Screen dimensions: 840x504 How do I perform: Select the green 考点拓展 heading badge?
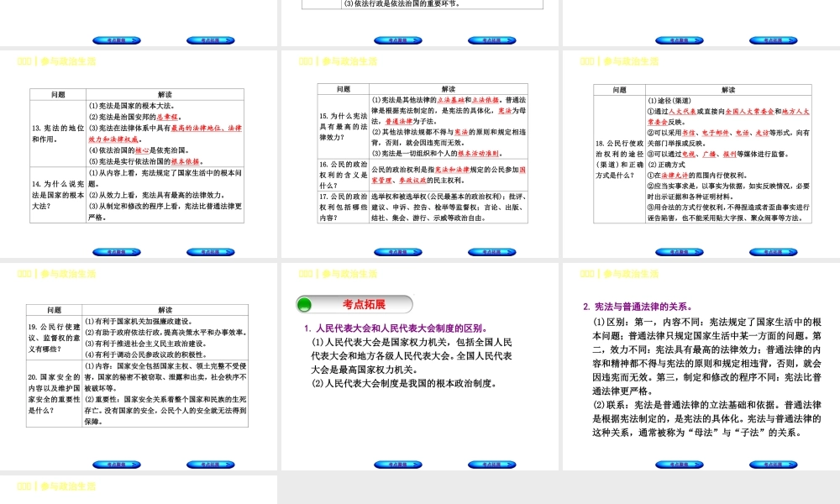354,305
